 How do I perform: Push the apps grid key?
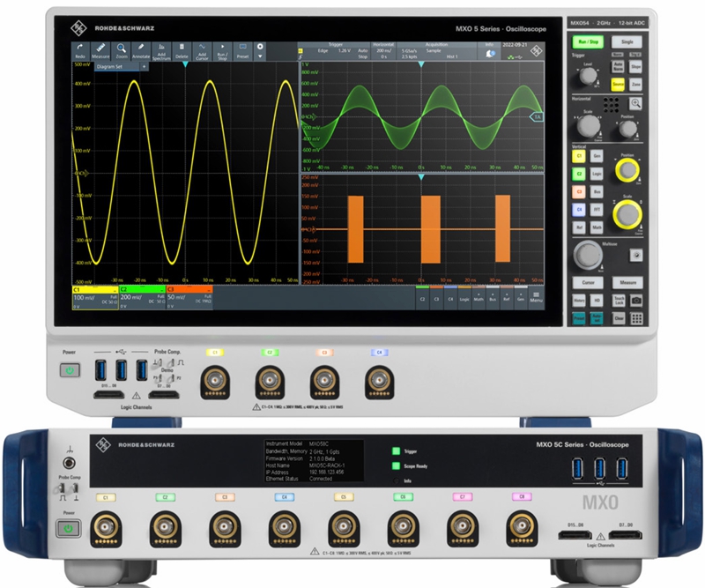[636, 318]
